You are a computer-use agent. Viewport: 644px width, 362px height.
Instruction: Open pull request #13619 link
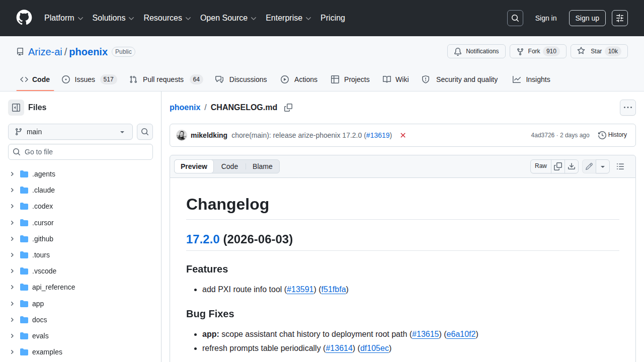point(378,135)
